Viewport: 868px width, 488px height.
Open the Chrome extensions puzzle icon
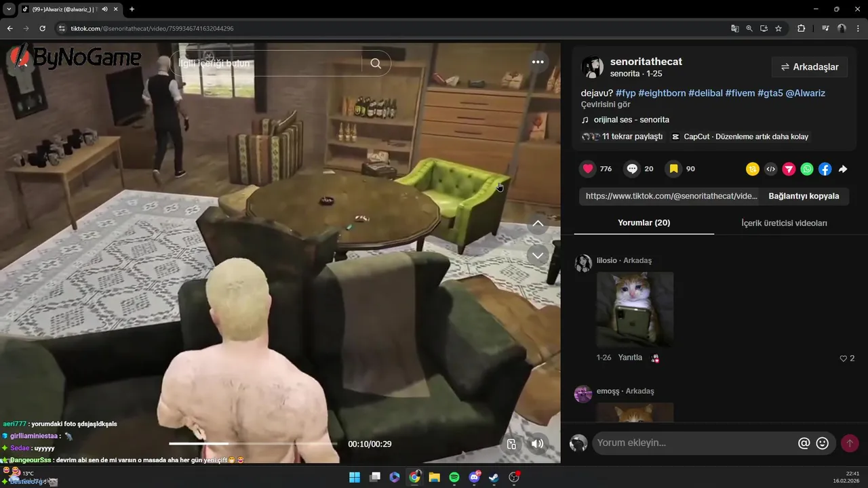[802, 28]
